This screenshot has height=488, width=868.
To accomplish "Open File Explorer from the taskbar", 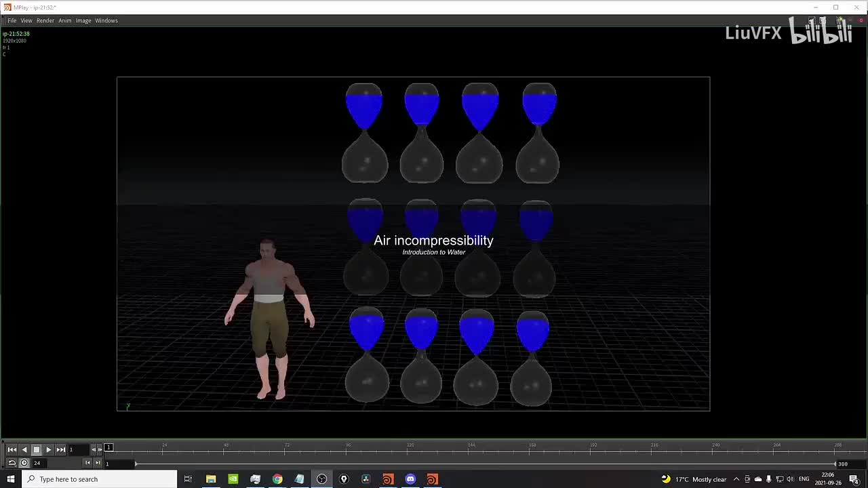I will point(211,479).
